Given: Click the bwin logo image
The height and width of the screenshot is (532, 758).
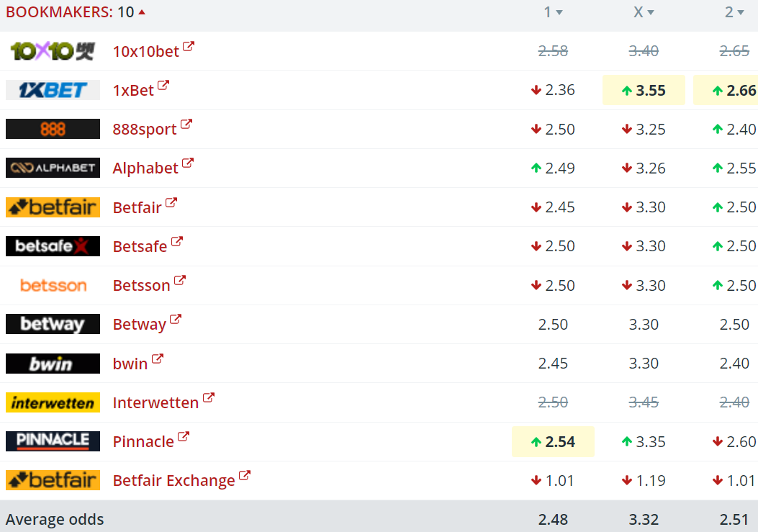Looking at the screenshot, I should coord(53,364).
